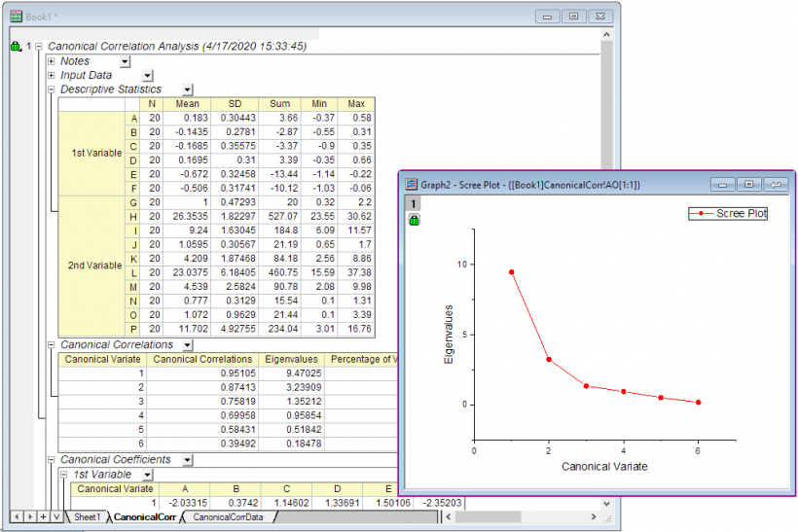The height and width of the screenshot is (532, 798).
Task: Collapse the 1st Variable subsection
Action: click(63, 475)
